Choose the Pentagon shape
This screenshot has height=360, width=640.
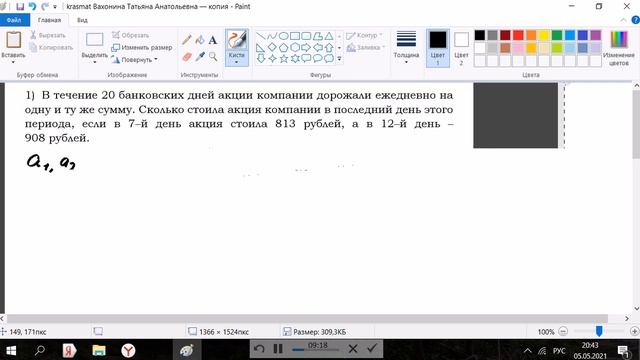pos(283,48)
